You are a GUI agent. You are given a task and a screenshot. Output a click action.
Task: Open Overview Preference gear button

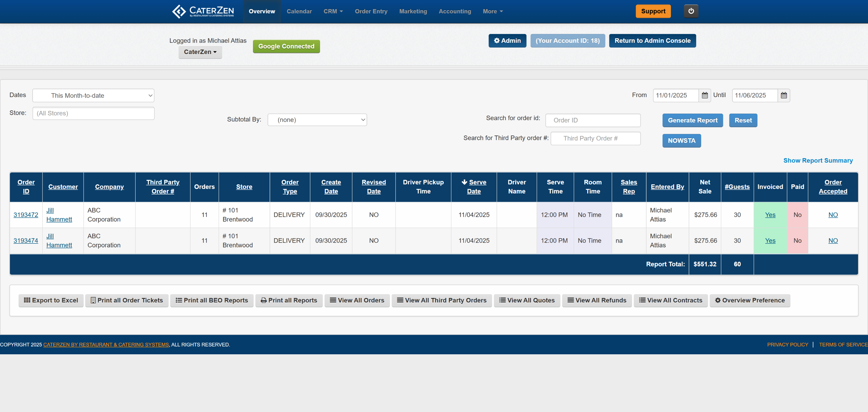click(x=750, y=300)
